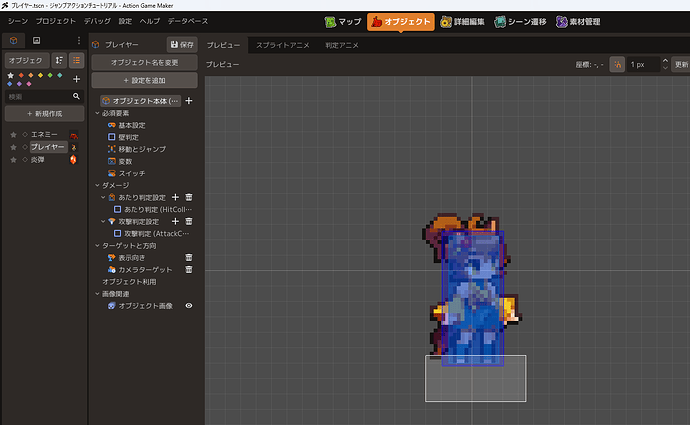Collapse the 必須要素 section
The height and width of the screenshot is (425, 690).
click(x=98, y=113)
